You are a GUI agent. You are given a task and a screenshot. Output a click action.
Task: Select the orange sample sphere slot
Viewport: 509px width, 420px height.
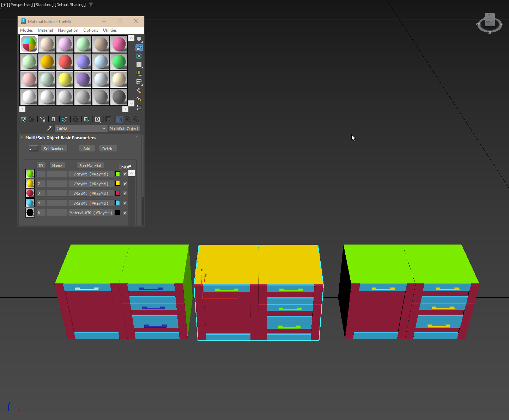coord(47,62)
